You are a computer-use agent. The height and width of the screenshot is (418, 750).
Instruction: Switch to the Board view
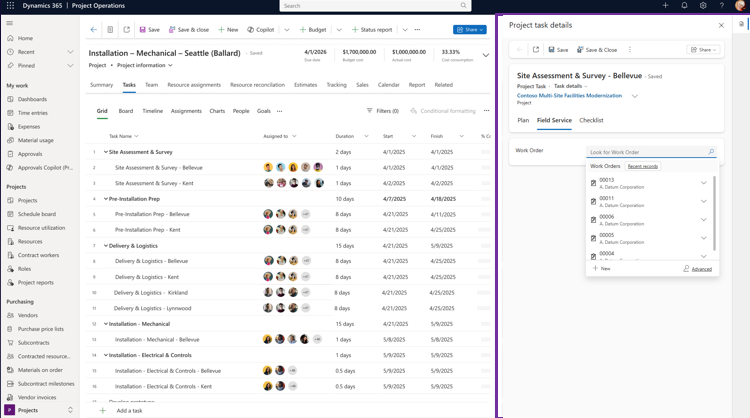tap(126, 111)
